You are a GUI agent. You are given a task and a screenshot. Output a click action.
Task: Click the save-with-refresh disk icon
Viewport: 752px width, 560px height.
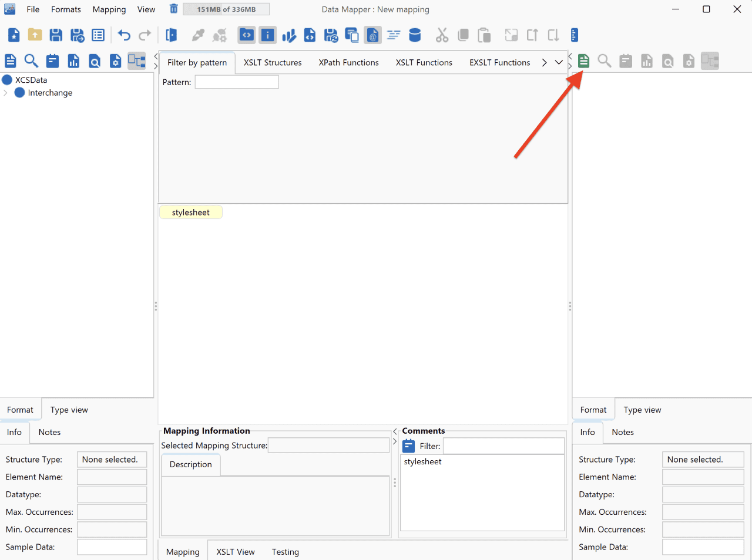coord(331,35)
